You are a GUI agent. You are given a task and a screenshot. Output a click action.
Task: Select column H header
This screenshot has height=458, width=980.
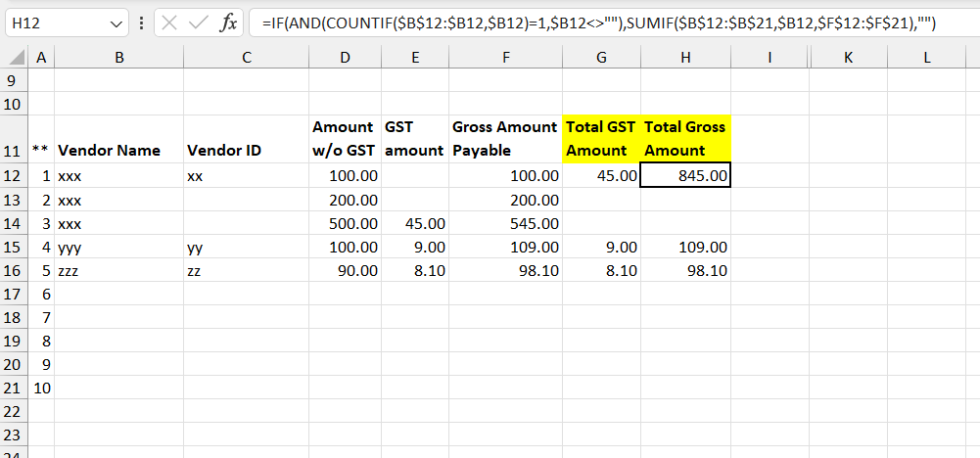click(685, 58)
